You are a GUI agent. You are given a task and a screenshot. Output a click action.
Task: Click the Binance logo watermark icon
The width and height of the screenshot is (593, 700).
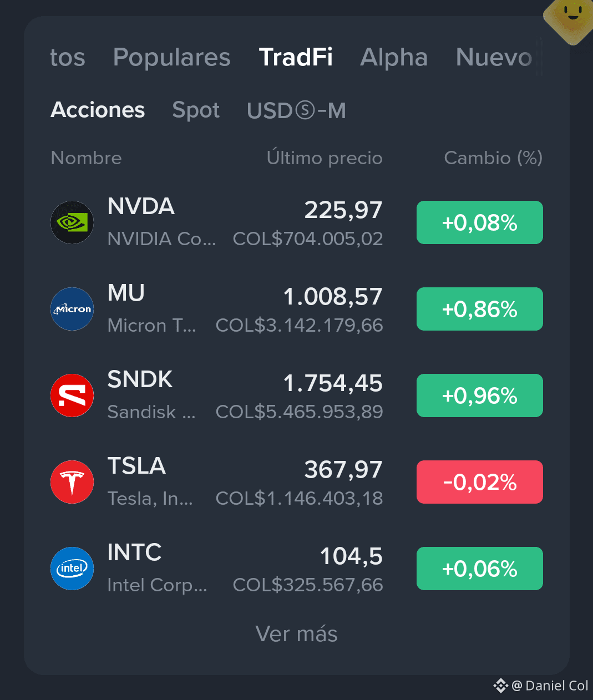(x=500, y=686)
